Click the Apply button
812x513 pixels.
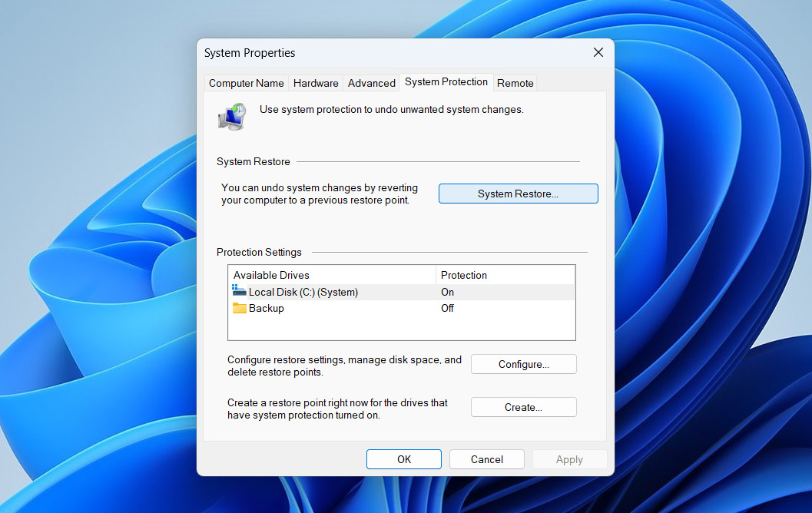[x=569, y=459]
